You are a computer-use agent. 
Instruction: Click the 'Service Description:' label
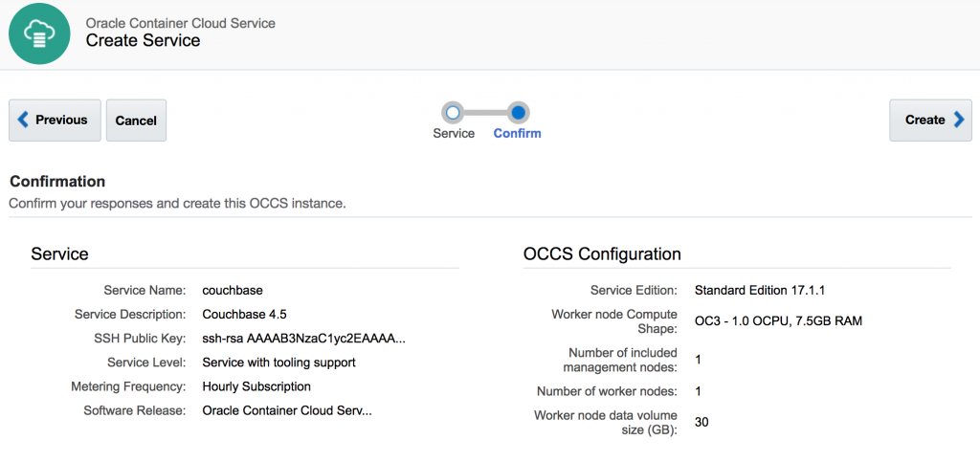coord(130,314)
